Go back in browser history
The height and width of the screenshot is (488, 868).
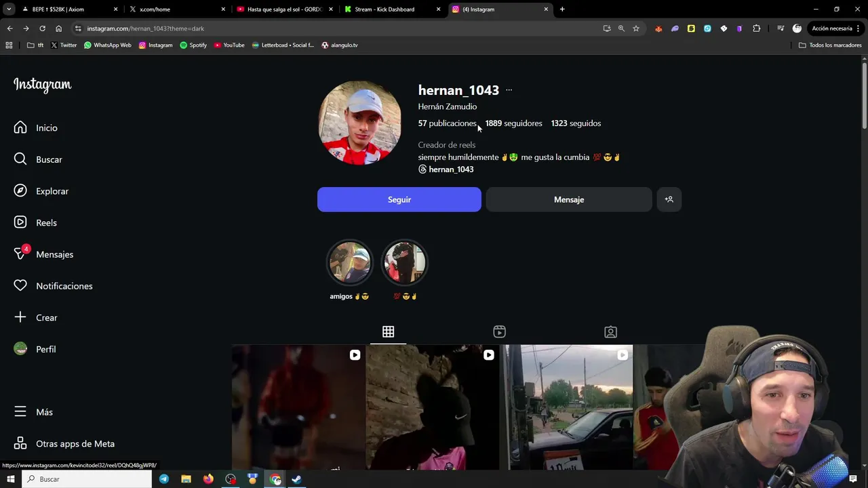9,28
